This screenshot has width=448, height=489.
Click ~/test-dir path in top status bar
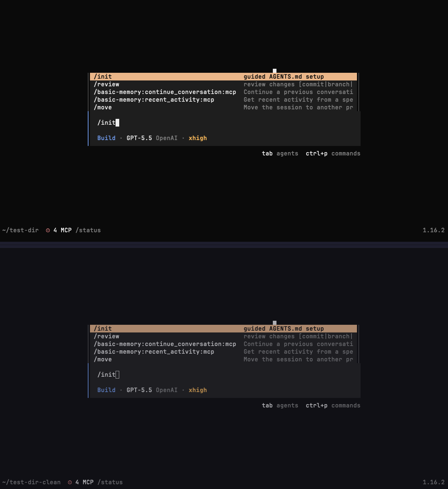tap(20, 230)
